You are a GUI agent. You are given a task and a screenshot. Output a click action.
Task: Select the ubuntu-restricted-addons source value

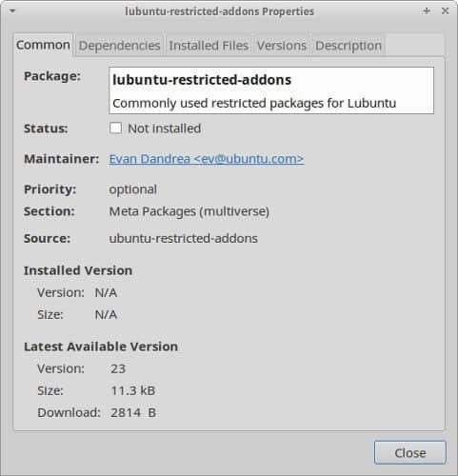[184, 238]
